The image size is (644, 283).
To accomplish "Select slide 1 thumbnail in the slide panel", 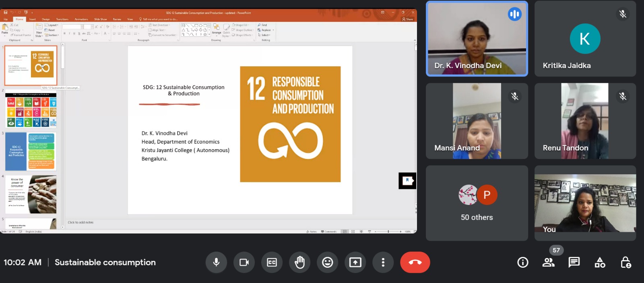I will tap(31, 65).
